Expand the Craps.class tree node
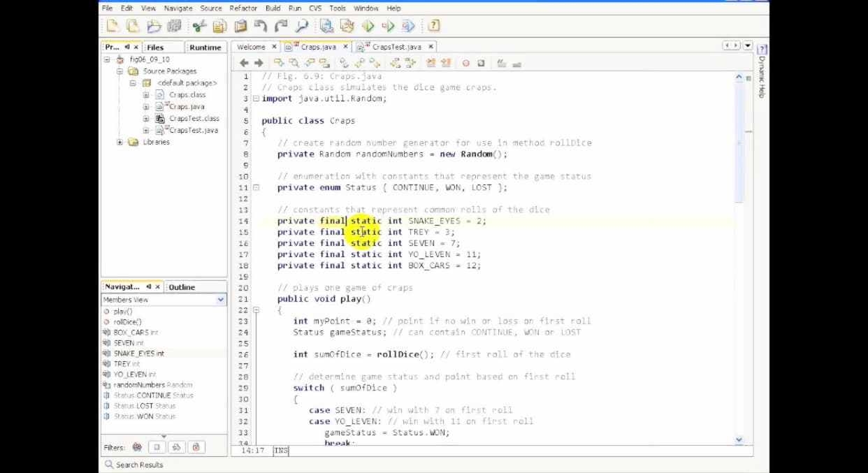The width and height of the screenshot is (868, 473). 146,95
